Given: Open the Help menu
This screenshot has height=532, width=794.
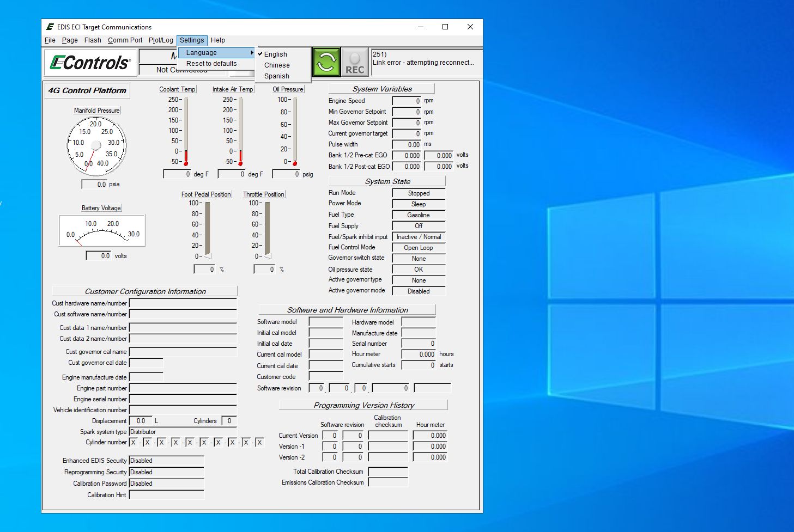Looking at the screenshot, I should pos(218,40).
